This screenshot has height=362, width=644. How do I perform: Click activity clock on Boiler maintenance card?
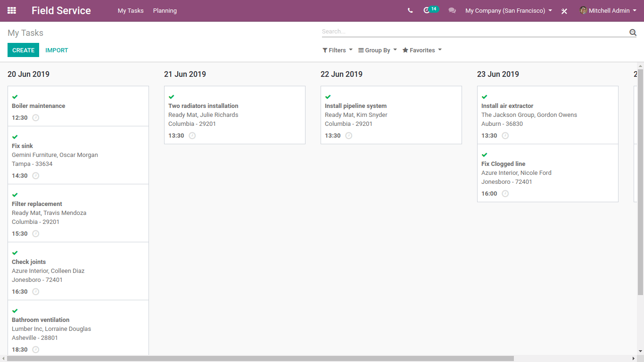coord(36,118)
